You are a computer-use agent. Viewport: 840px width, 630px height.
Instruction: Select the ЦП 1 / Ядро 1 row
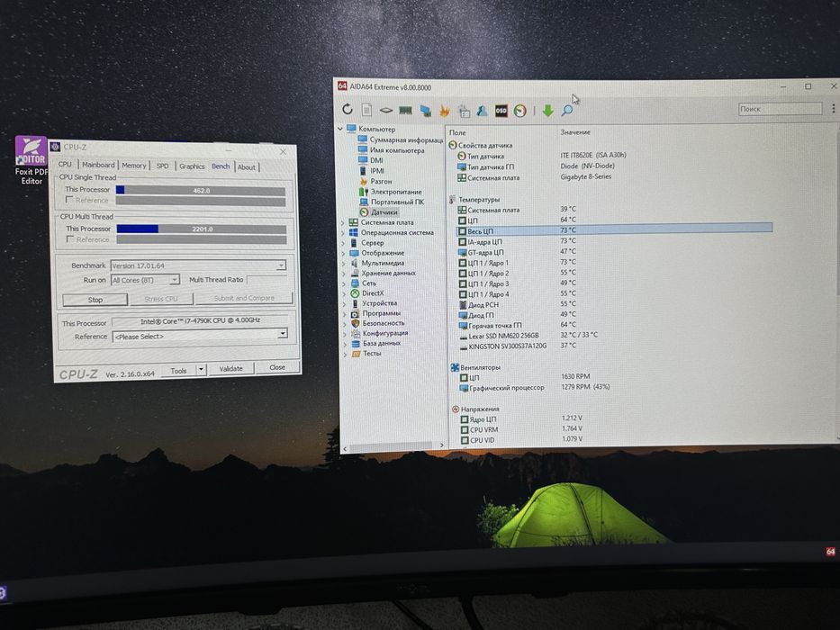(x=614, y=263)
